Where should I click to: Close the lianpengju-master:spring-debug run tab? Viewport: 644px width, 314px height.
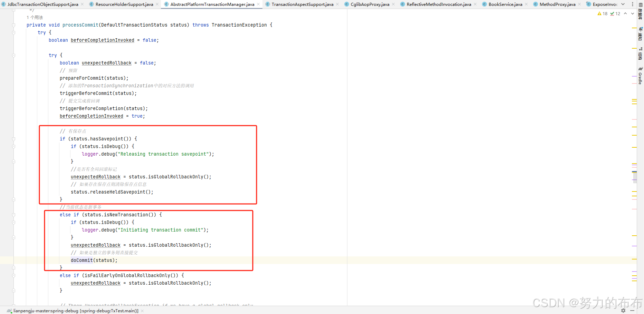142,311
